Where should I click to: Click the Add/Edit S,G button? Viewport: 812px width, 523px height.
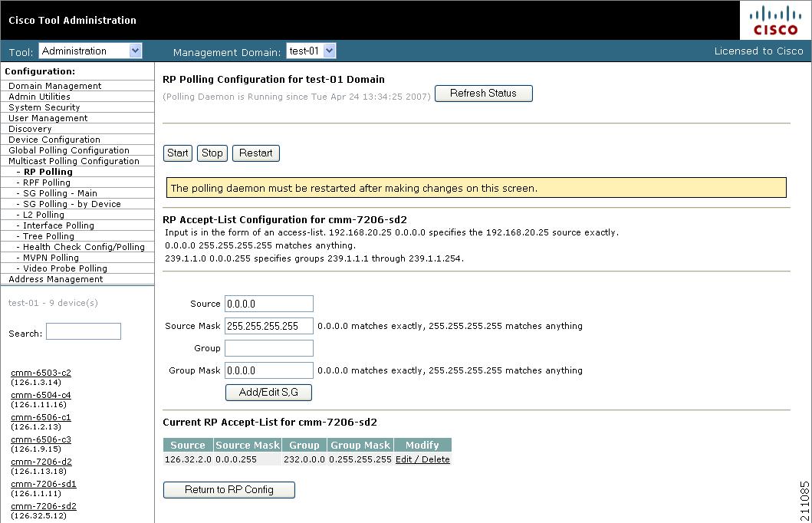[x=268, y=392]
